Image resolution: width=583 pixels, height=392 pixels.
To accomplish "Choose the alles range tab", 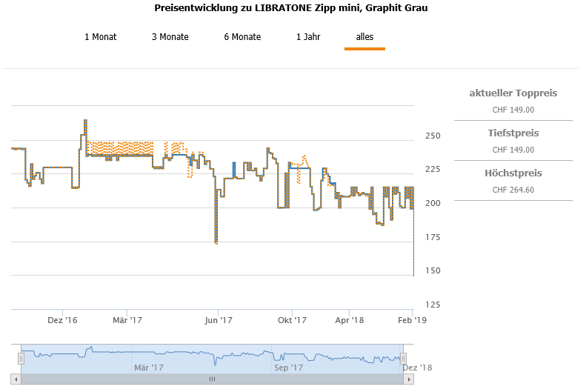I will (364, 37).
